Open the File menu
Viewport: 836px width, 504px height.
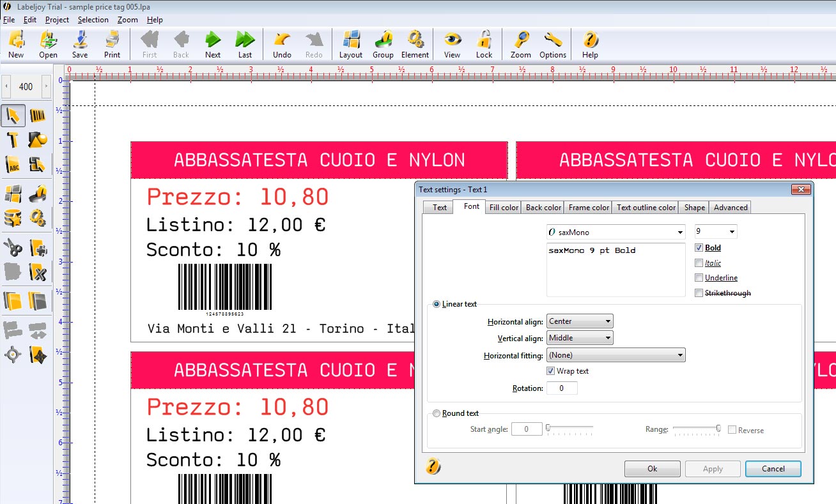8,20
